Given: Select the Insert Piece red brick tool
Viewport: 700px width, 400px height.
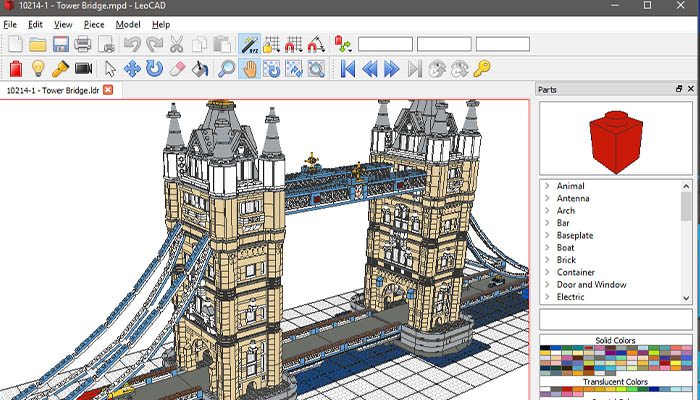Looking at the screenshot, I should [15, 68].
